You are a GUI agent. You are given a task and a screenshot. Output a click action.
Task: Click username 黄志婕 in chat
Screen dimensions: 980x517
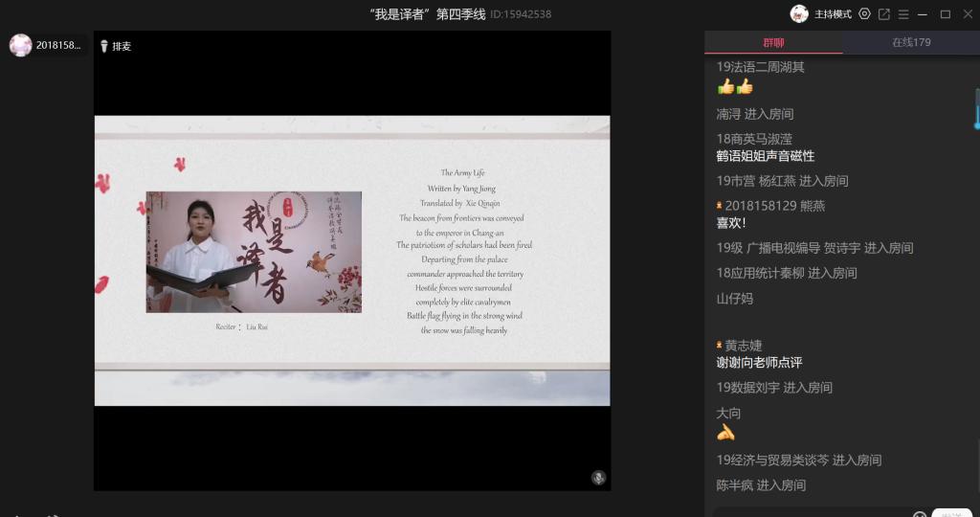point(743,346)
